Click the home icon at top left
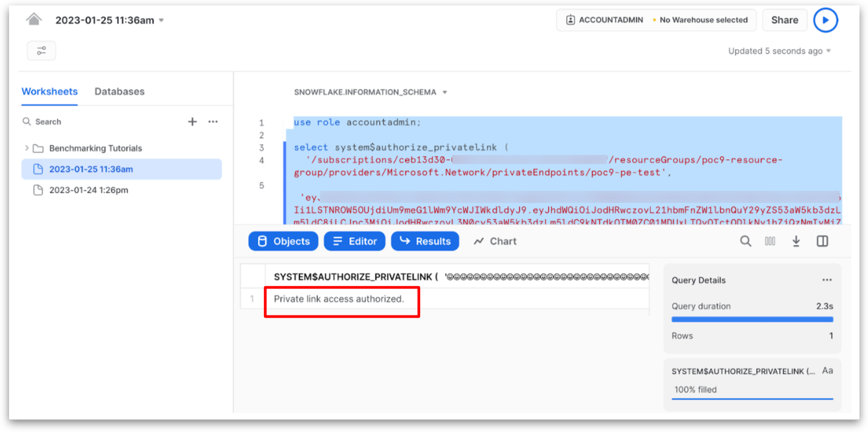Image resolution: width=868 pixels, height=432 pixels. pyautogui.click(x=34, y=19)
